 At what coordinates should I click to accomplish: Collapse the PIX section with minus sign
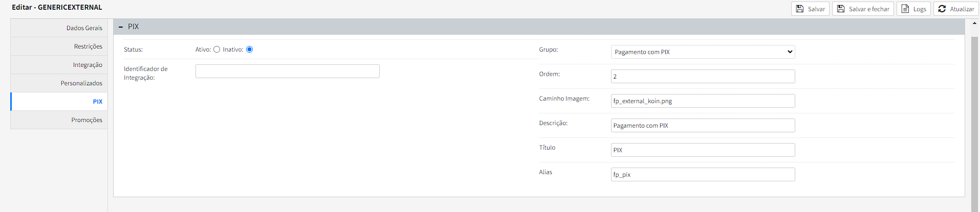(x=121, y=27)
